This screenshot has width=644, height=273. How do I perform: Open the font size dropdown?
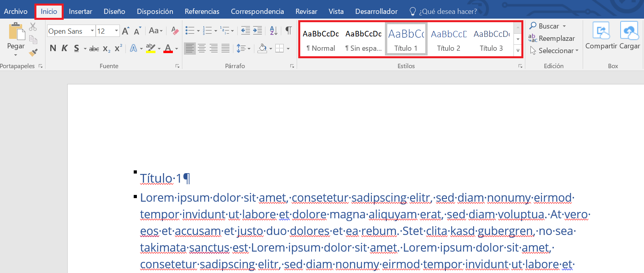pyautogui.click(x=116, y=31)
